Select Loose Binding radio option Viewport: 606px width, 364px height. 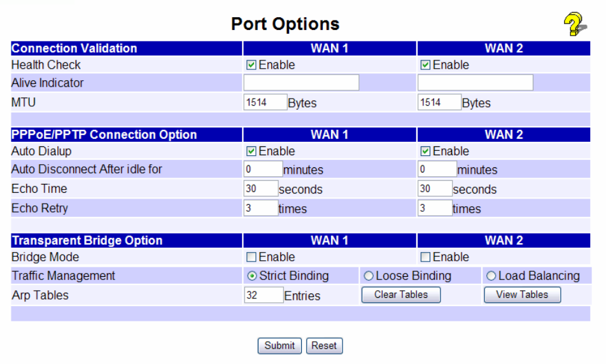pyautogui.click(x=369, y=276)
